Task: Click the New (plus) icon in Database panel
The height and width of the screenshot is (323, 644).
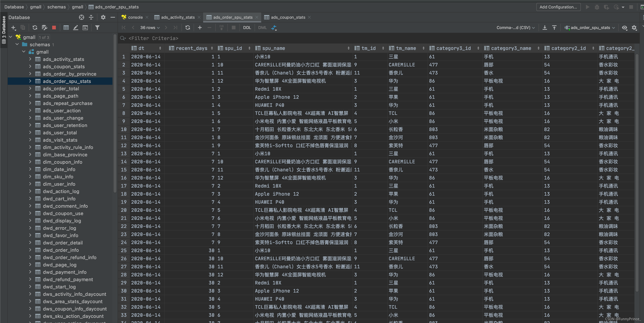Action: [x=13, y=28]
